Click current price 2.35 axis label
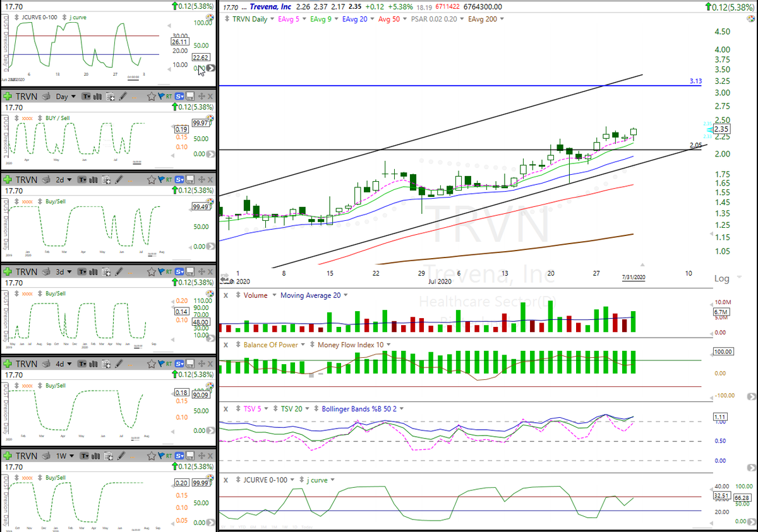 pos(722,129)
